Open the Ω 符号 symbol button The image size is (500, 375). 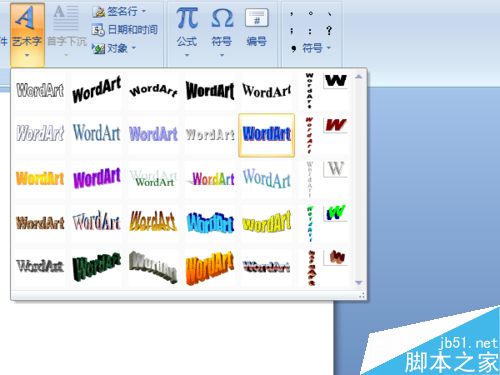point(222,32)
